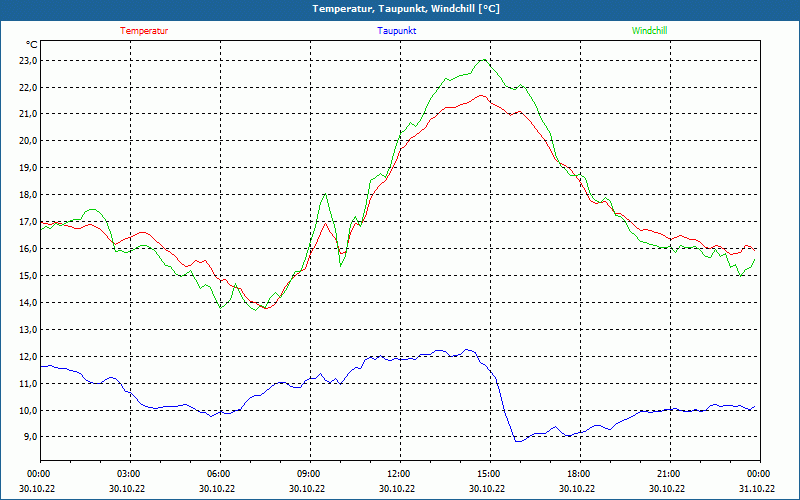
Task: Click the 17,0 y-axis value
Action: pos(29,222)
